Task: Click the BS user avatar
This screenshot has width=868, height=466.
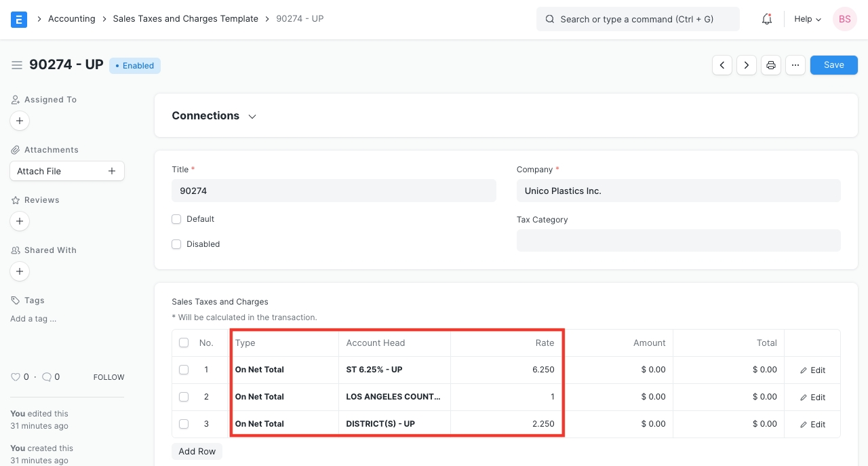Action: [x=844, y=19]
